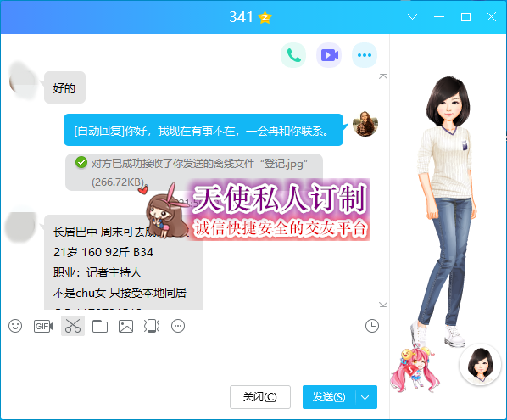Click the 好的 message bubble
The width and height of the screenshot is (507, 420).
[64, 87]
